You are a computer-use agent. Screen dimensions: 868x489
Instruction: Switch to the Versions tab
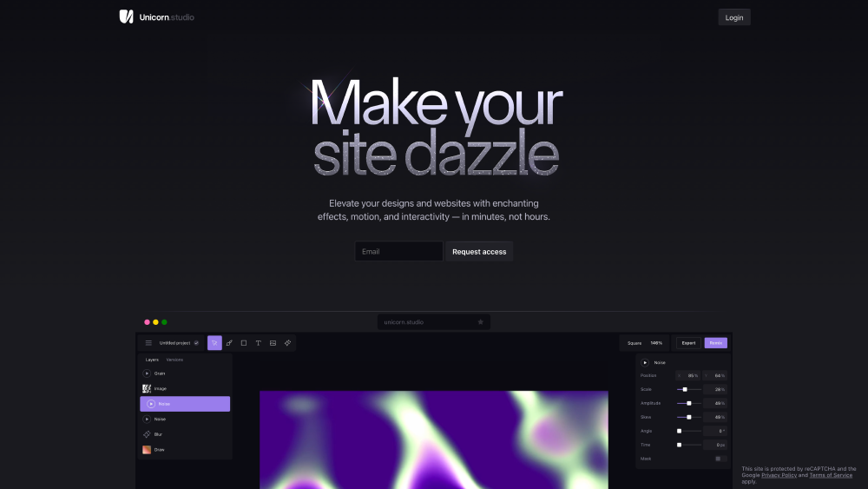[x=174, y=360]
